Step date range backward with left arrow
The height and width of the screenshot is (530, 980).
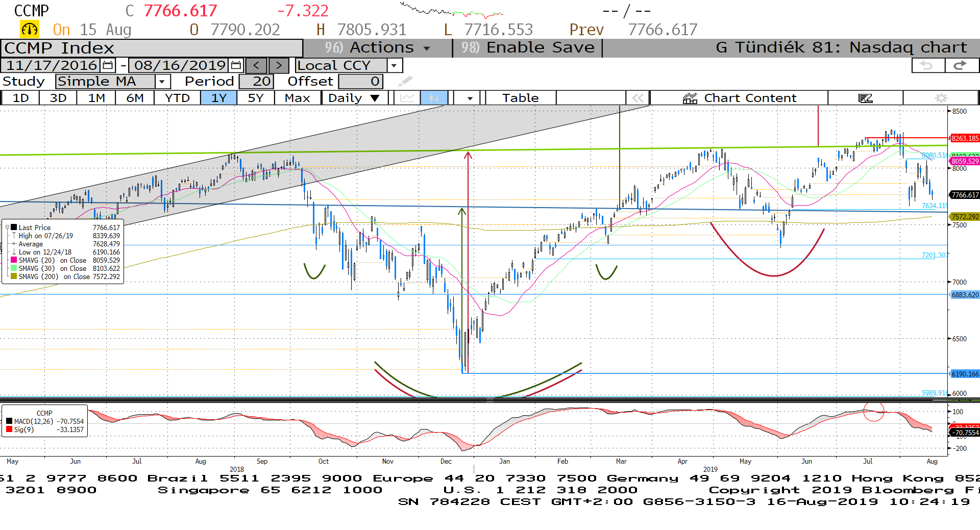(x=256, y=65)
